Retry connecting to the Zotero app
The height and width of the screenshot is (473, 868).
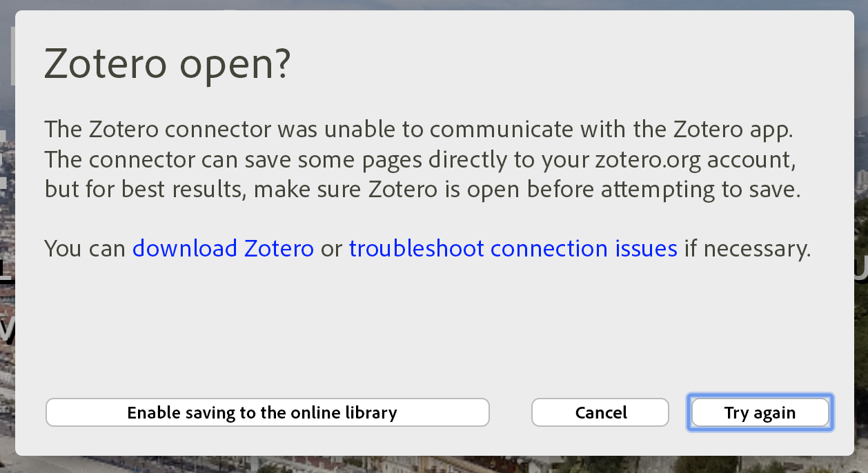coord(760,412)
